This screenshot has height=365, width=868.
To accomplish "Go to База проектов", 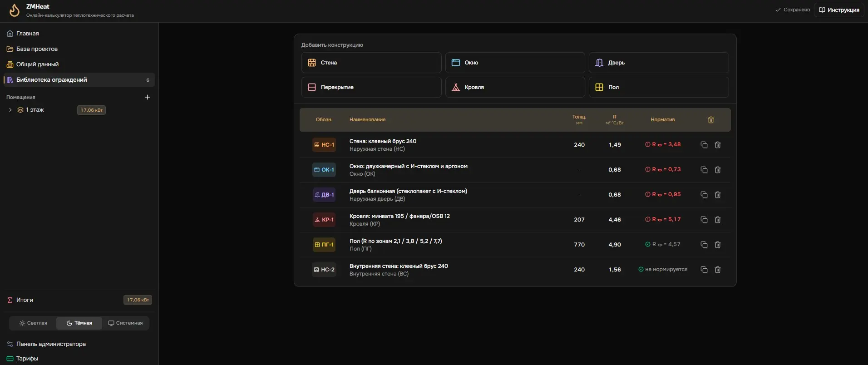I will point(79,49).
